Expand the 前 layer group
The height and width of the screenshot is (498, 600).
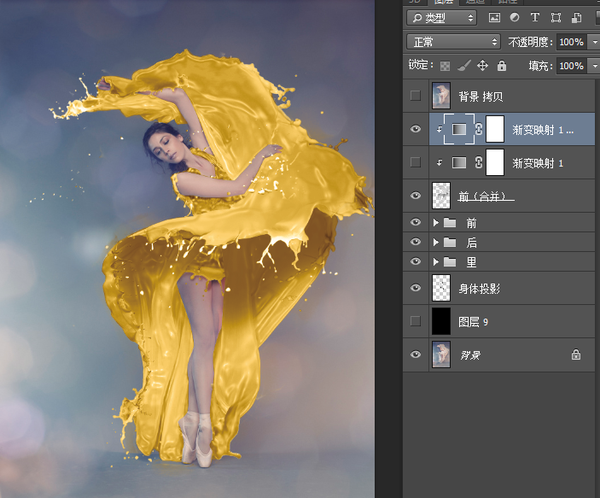436,223
